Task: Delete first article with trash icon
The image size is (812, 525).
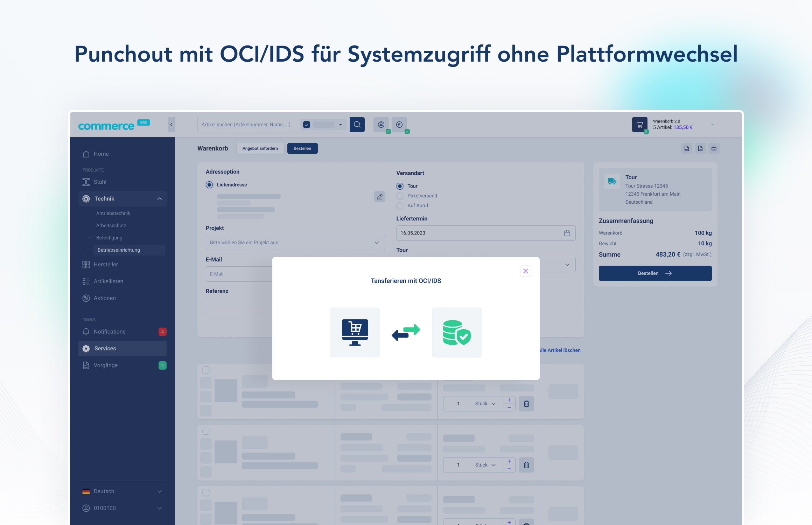Action: click(526, 404)
